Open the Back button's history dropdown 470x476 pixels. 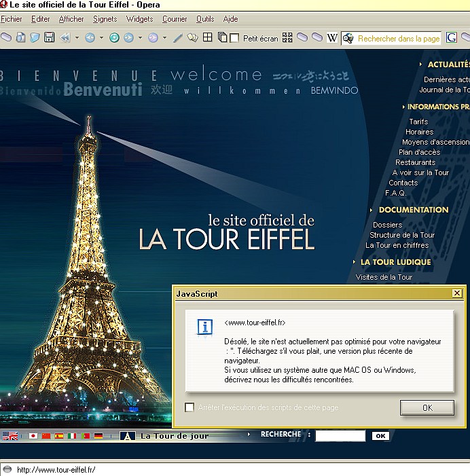coord(101,38)
